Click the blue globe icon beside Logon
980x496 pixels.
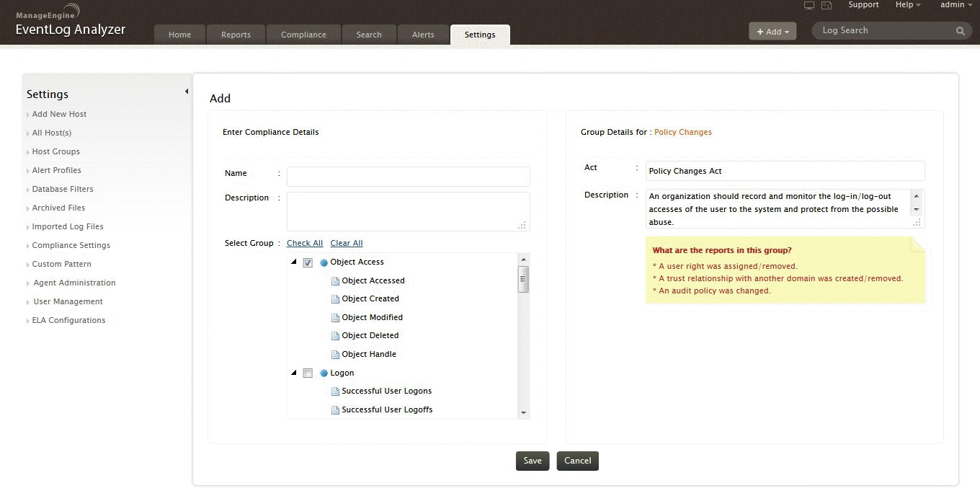[x=324, y=373]
